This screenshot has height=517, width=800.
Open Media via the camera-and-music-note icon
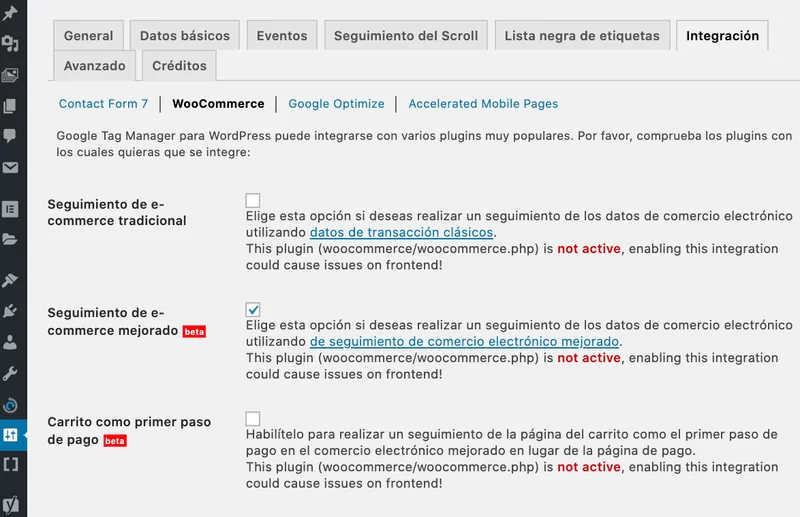[10, 44]
